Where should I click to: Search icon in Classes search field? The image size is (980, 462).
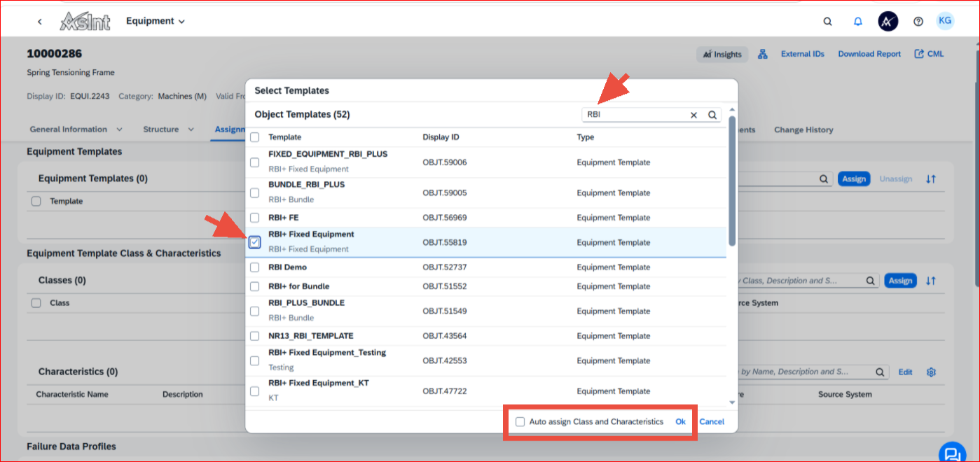870,281
